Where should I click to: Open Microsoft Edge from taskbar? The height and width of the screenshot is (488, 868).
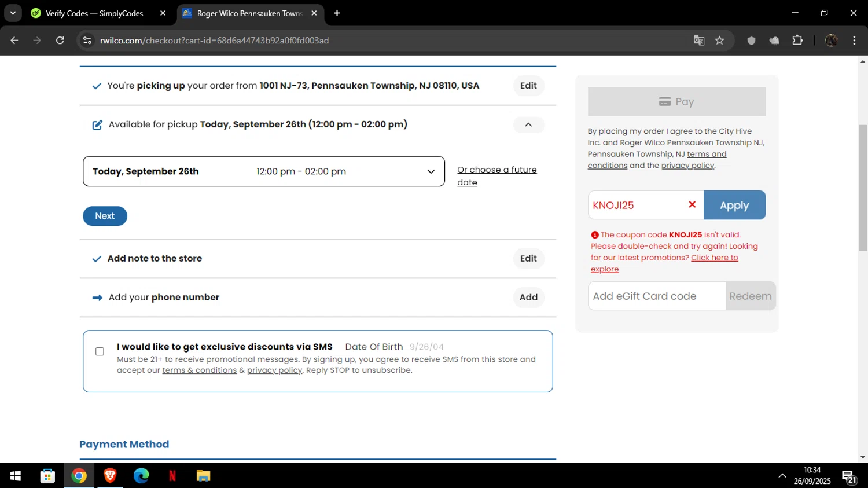(x=141, y=476)
